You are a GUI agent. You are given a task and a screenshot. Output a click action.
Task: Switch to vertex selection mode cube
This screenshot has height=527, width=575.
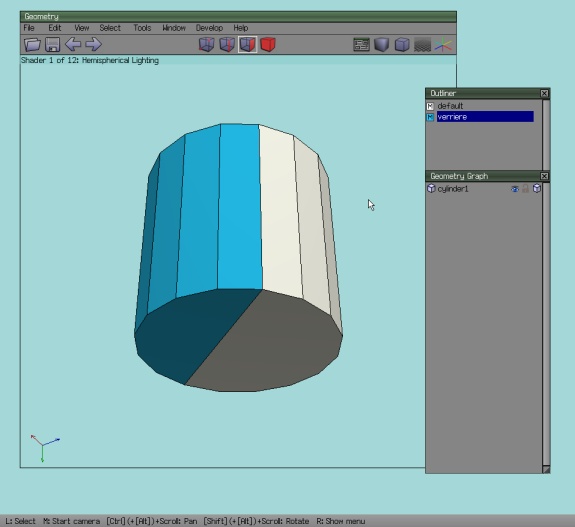point(206,44)
